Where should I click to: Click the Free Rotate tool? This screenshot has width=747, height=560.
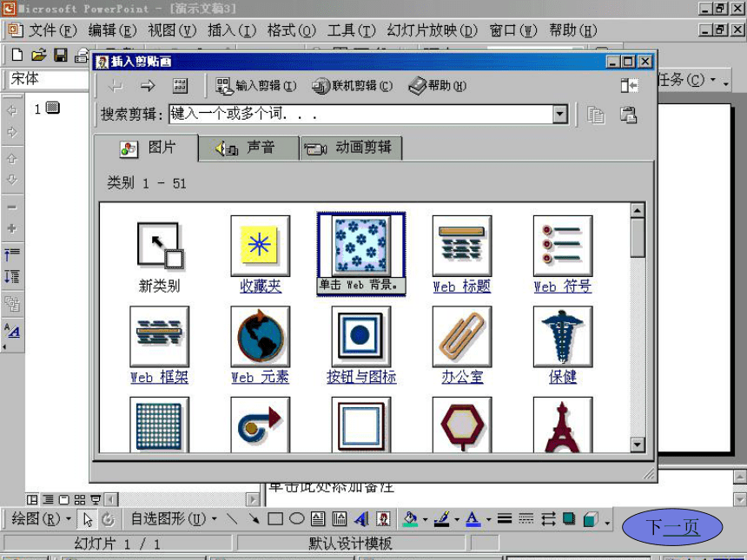point(109,519)
